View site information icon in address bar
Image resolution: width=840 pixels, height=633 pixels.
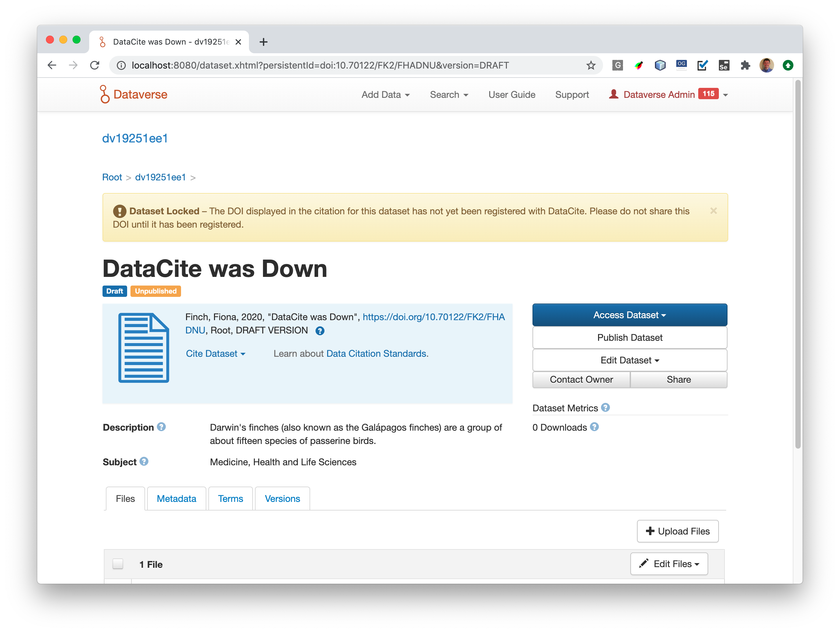pos(121,65)
